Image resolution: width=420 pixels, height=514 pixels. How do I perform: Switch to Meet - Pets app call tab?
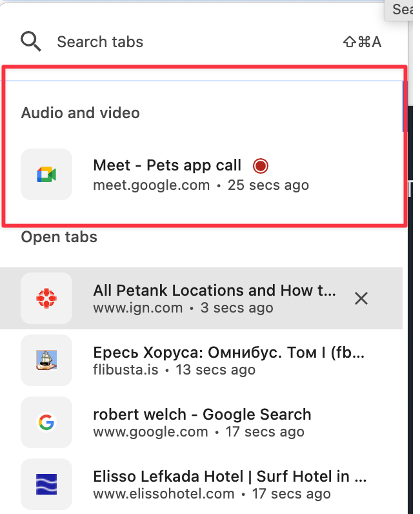click(201, 174)
